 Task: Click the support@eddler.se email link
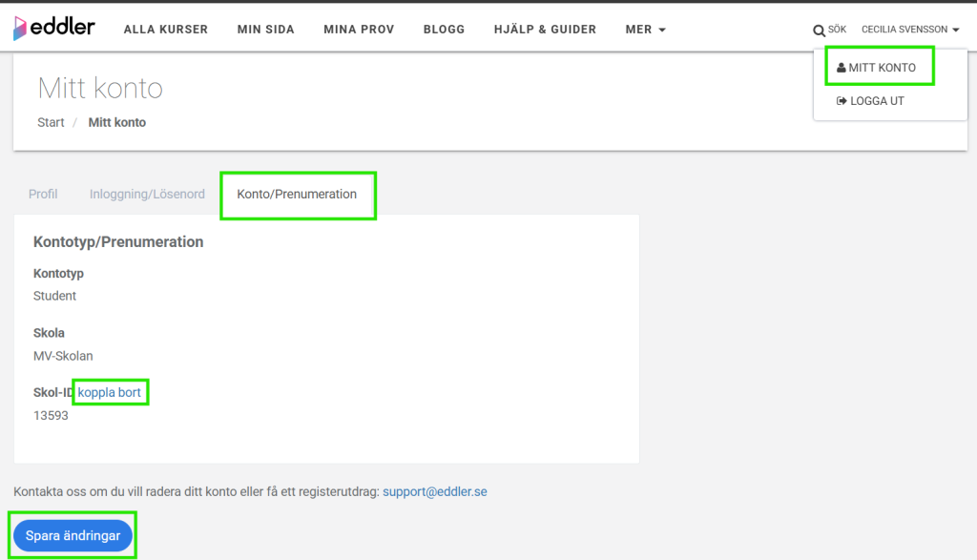(434, 492)
